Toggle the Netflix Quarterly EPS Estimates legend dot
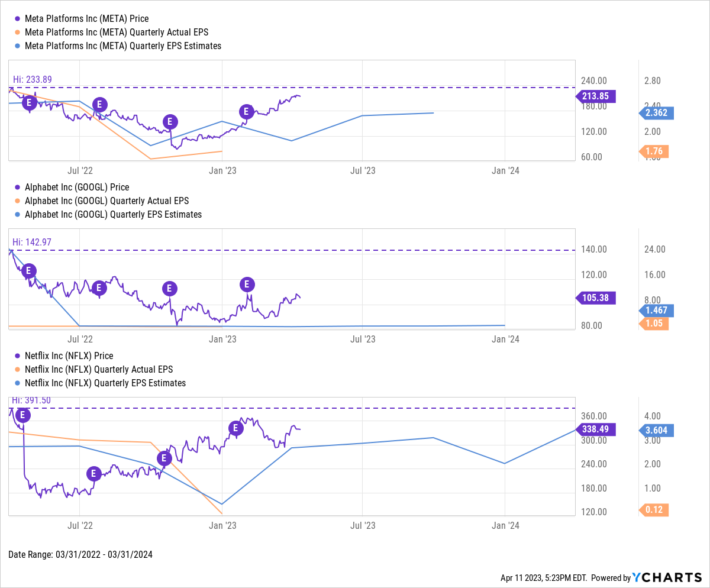This screenshot has height=588, width=710. 18,383
